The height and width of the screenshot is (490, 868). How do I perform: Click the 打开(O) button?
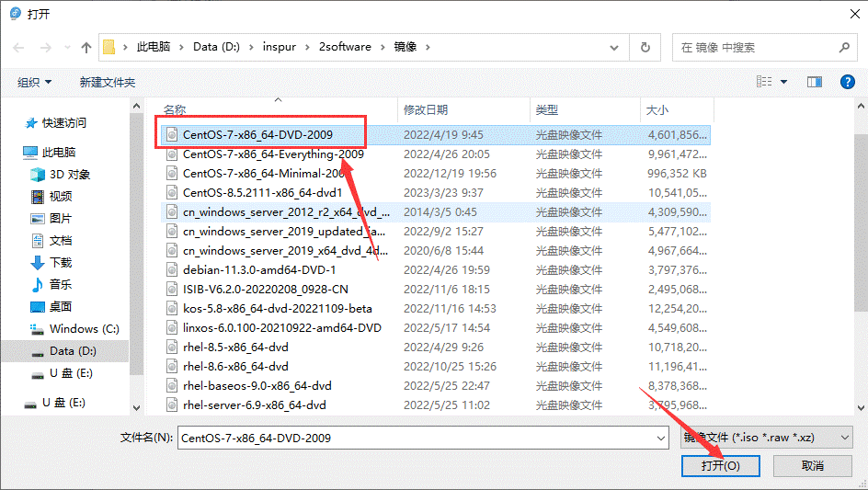[x=720, y=466]
